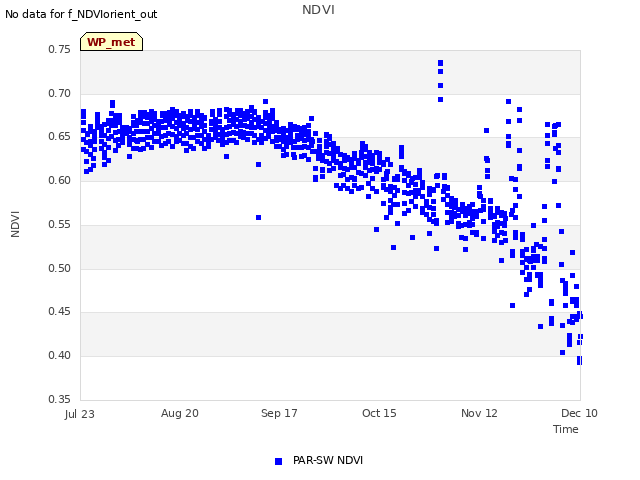The height and width of the screenshot is (480, 640).
Task: Click the 0.50 y-axis tick label
Action: tap(60, 269)
